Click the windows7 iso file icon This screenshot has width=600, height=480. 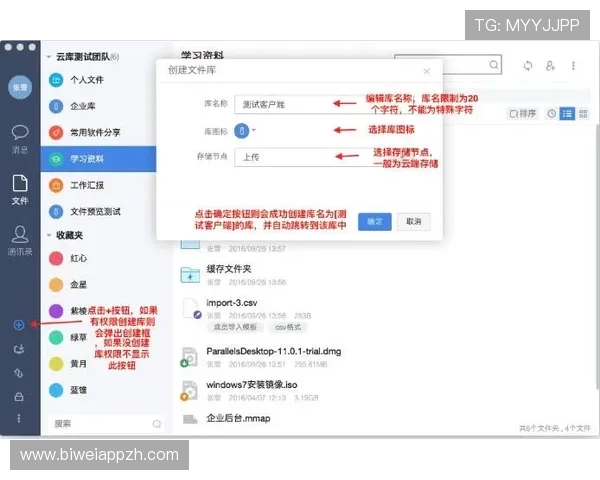point(189,391)
